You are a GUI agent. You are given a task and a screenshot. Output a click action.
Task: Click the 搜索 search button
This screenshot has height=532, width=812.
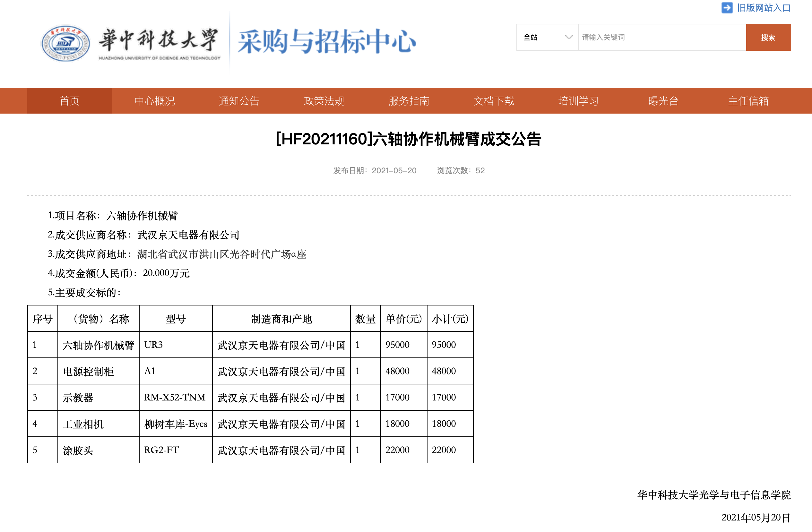[768, 37]
